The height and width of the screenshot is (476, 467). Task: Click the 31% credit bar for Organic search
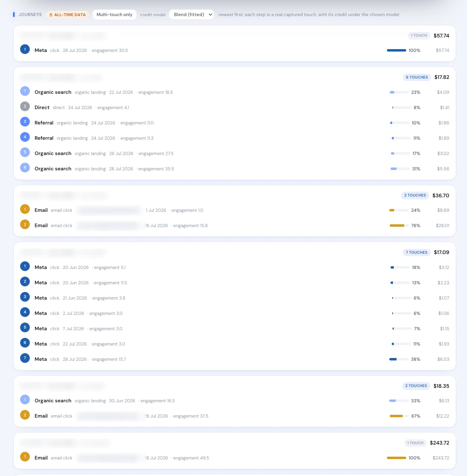(x=400, y=169)
